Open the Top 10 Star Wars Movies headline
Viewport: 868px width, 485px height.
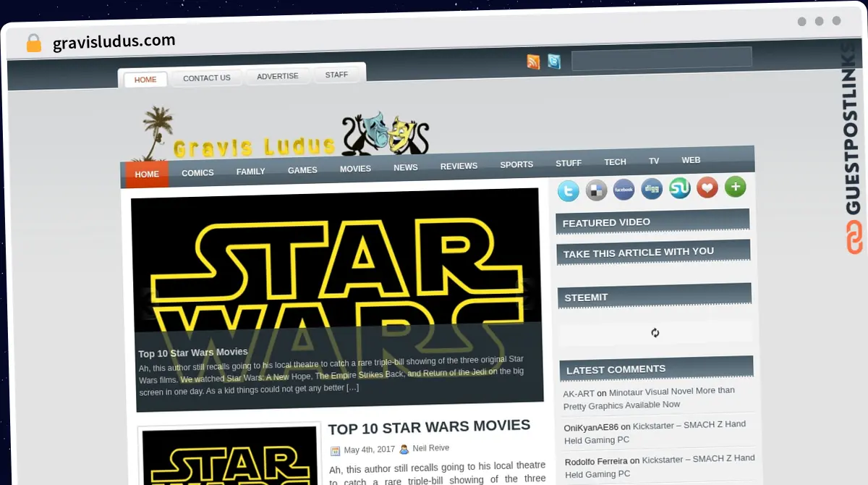429,426
